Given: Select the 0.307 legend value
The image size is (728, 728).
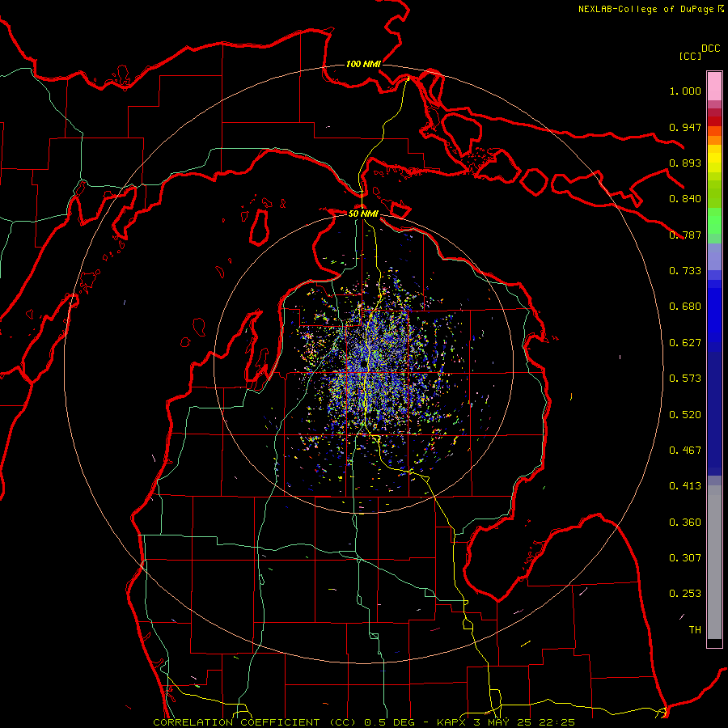Looking at the screenshot, I should [685, 558].
